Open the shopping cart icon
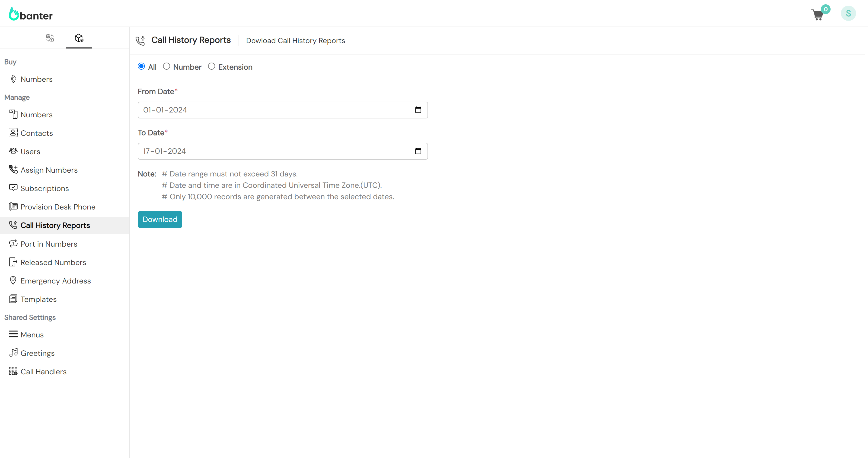The image size is (868, 458). pos(818,15)
